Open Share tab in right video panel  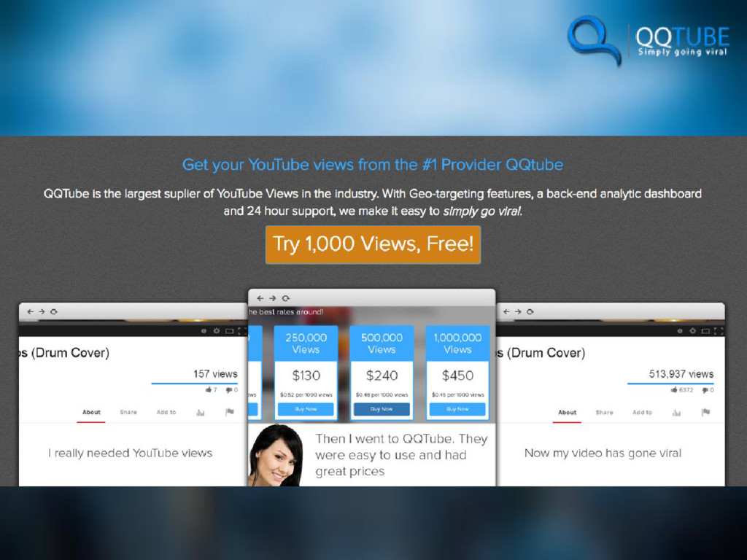(x=604, y=413)
